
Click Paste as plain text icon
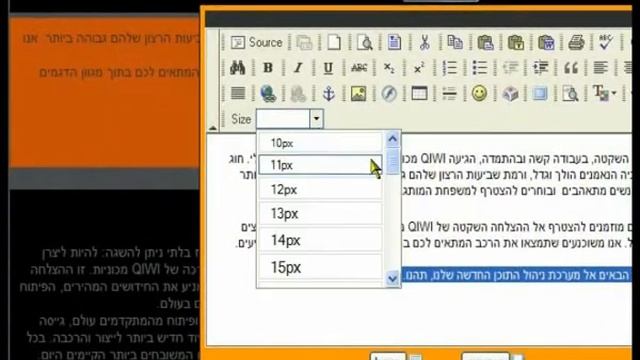pos(516,42)
